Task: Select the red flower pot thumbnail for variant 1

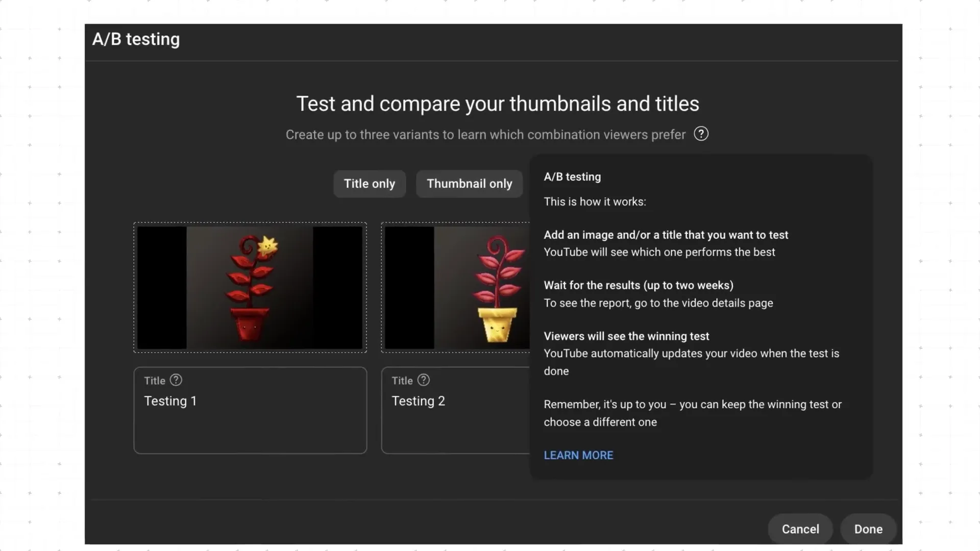Action: [250, 287]
